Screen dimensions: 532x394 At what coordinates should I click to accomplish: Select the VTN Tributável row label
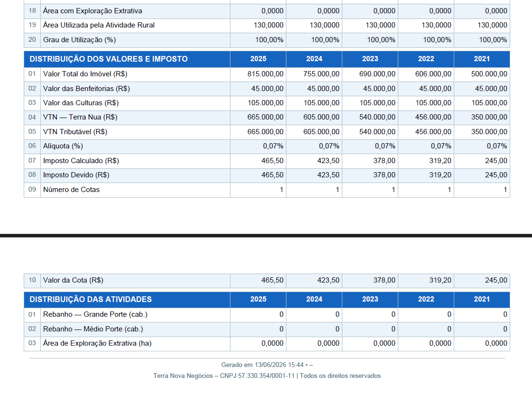tap(75, 132)
